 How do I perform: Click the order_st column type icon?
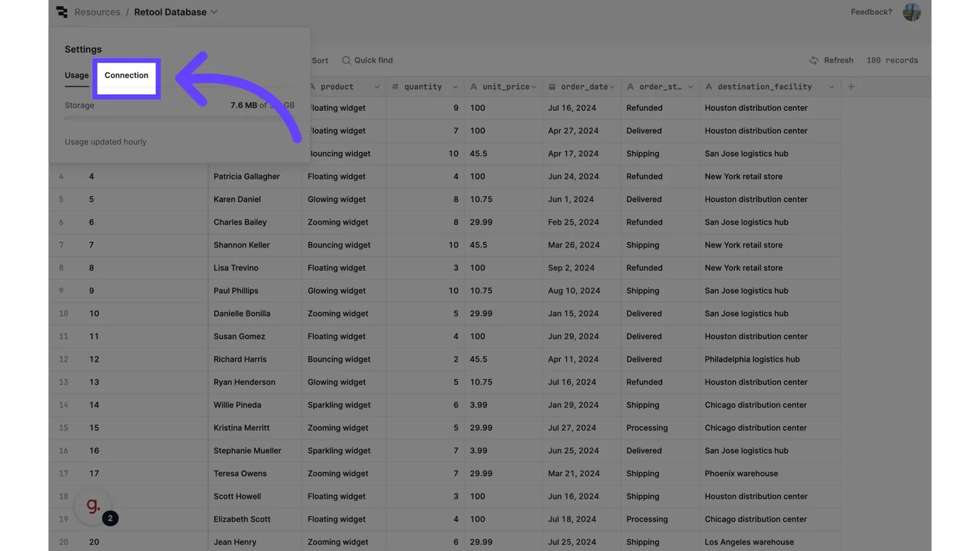pyautogui.click(x=630, y=87)
